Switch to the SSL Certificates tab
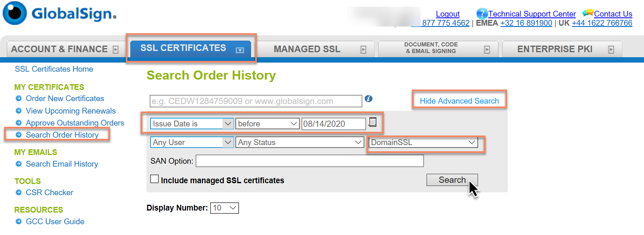Screen dimensions: 644x235 (191, 48)
